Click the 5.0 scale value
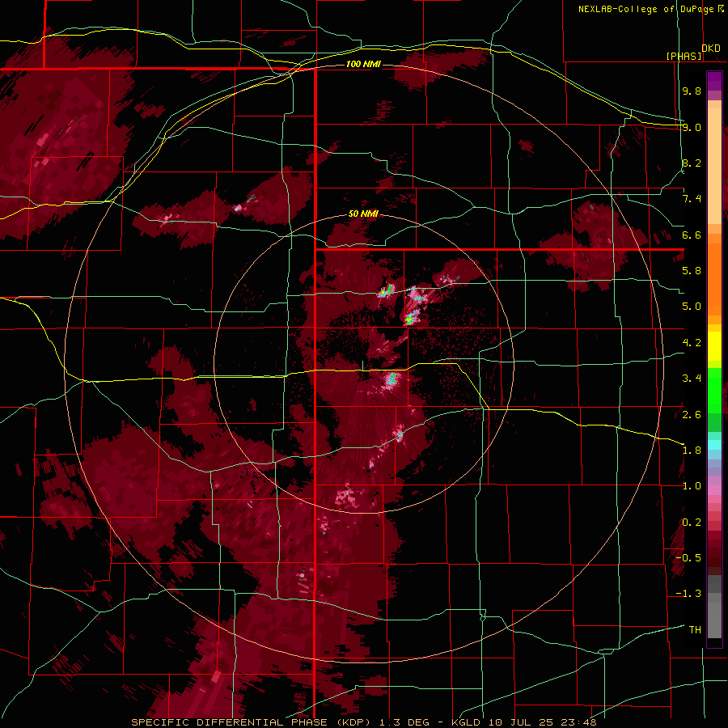The image size is (728, 728). point(692,307)
